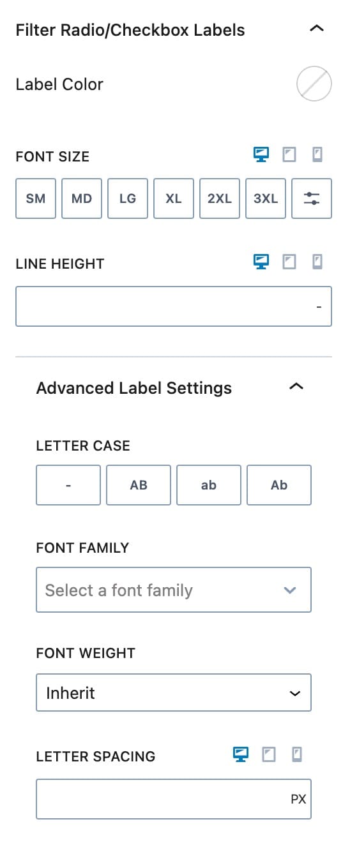
Task: Click the Line Height input field
Action: [174, 306]
